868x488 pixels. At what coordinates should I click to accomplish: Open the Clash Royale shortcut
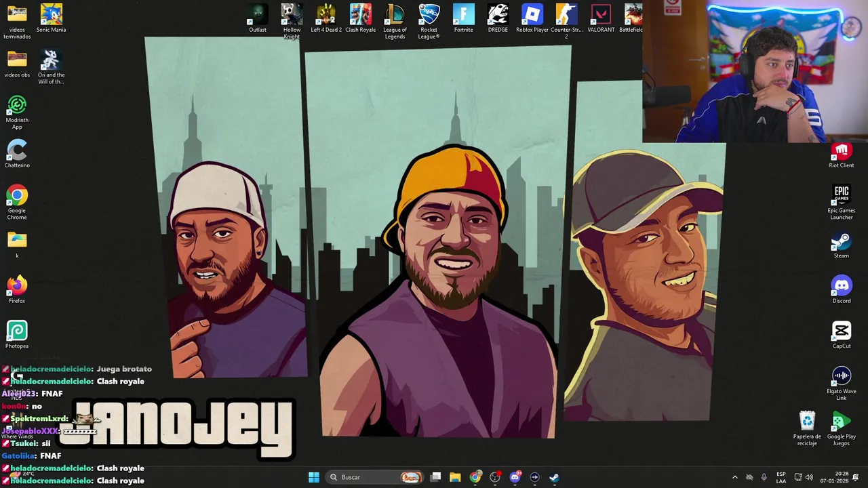click(x=361, y=18)
